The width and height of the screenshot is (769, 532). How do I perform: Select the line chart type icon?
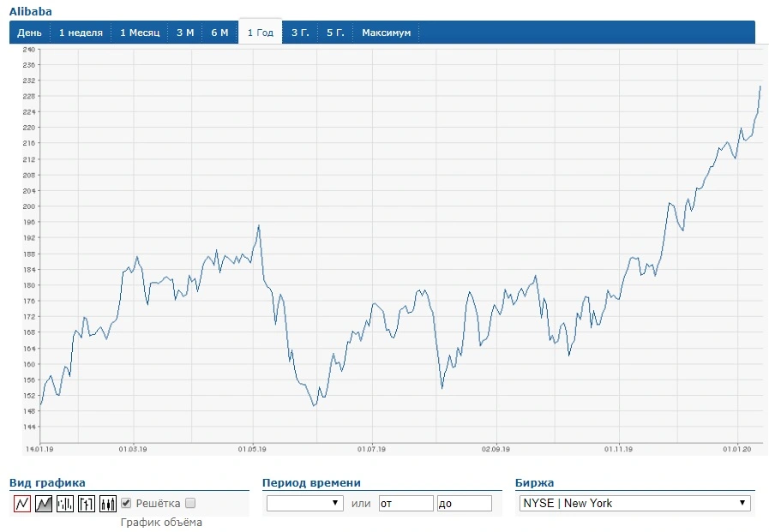[x=22, y=503]
